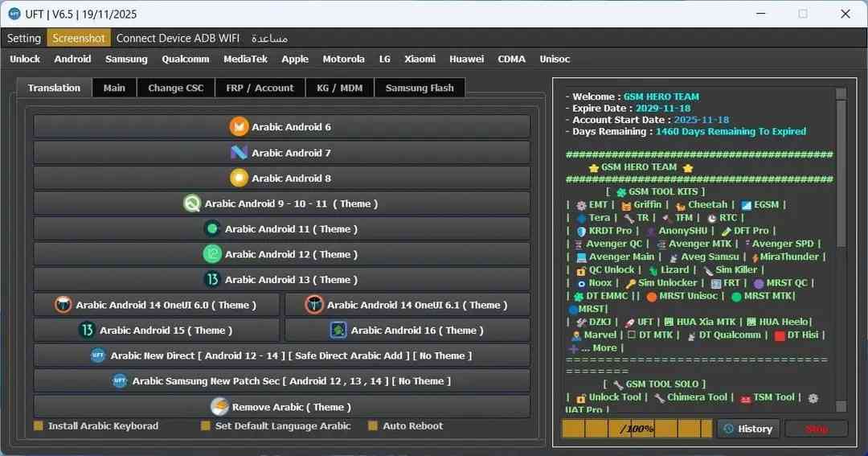The width and height of the screenshot is (868, 456).
Task: Click the Arabic Android 16 icon
Action: click(338, 331)
